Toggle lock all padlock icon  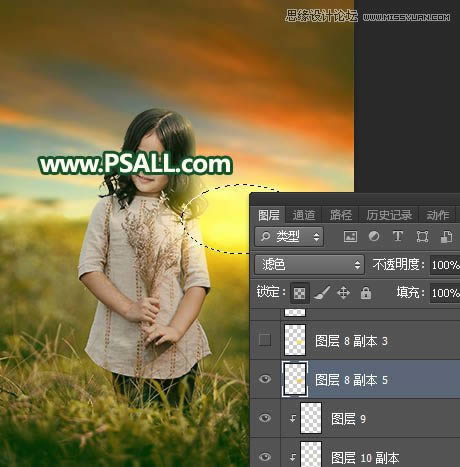point(366,293)
